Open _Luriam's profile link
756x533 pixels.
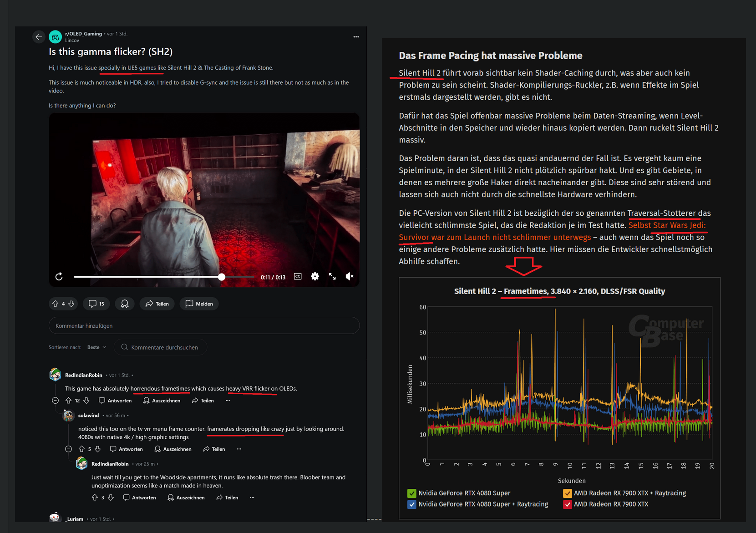click(74, 519)
